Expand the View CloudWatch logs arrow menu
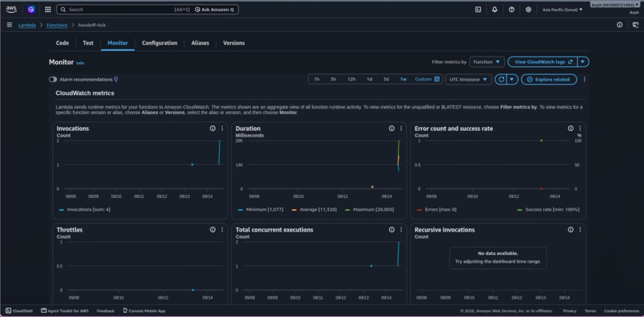This screenshot has height=317, width=644. click(582, 62)
